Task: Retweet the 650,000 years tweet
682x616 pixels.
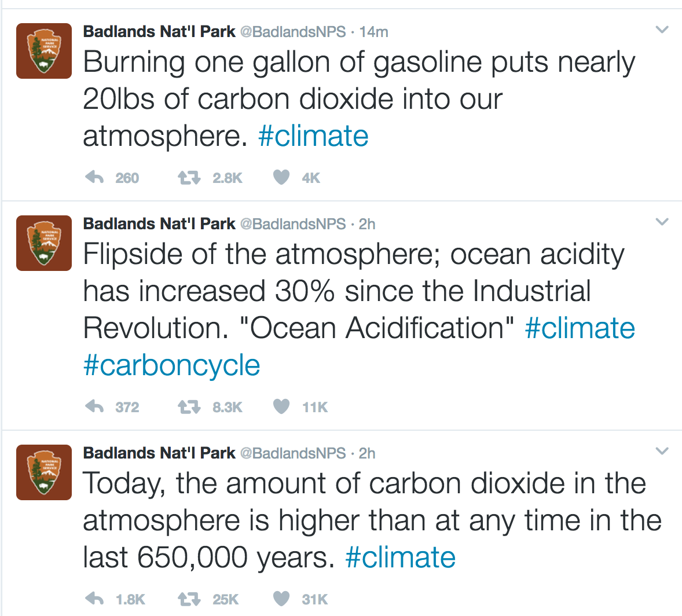Action: [x=188, y=599]
